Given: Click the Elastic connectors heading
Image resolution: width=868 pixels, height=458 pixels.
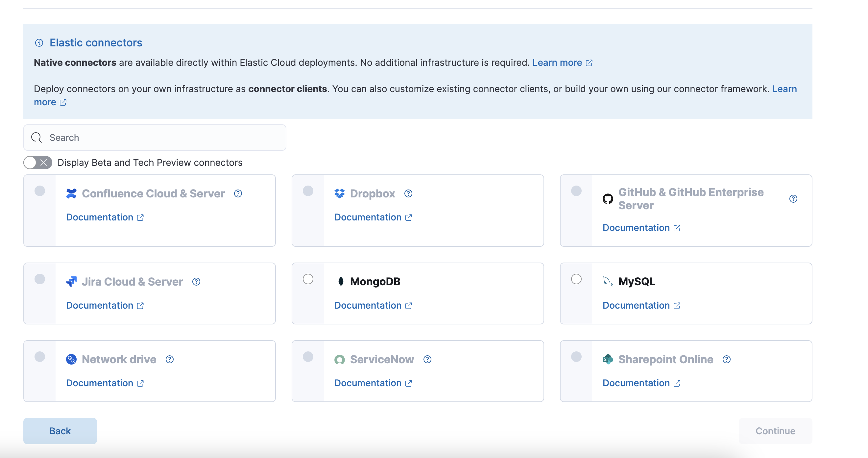Looking at the screenshot, I should click(96, 43).
